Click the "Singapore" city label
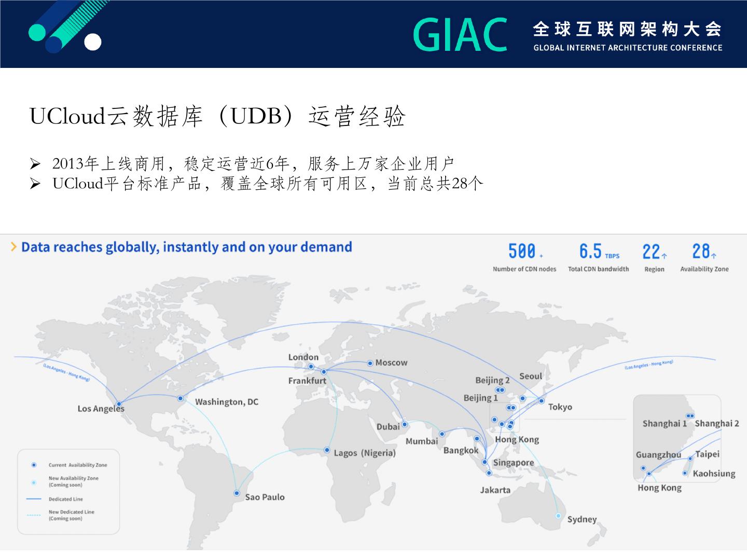This screenshot has height=560, width=747. coord(514,463)
